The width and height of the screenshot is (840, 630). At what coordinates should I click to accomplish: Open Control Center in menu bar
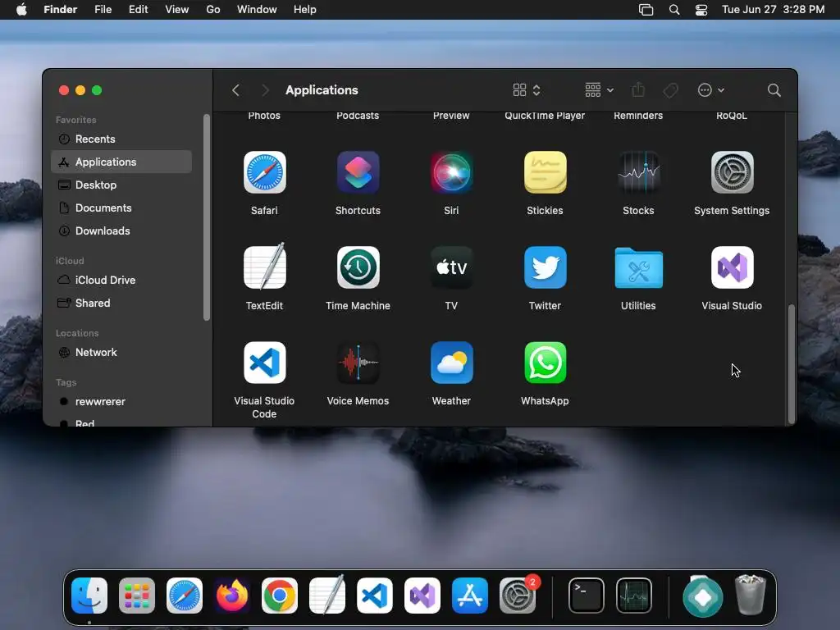tap(701, 10)
